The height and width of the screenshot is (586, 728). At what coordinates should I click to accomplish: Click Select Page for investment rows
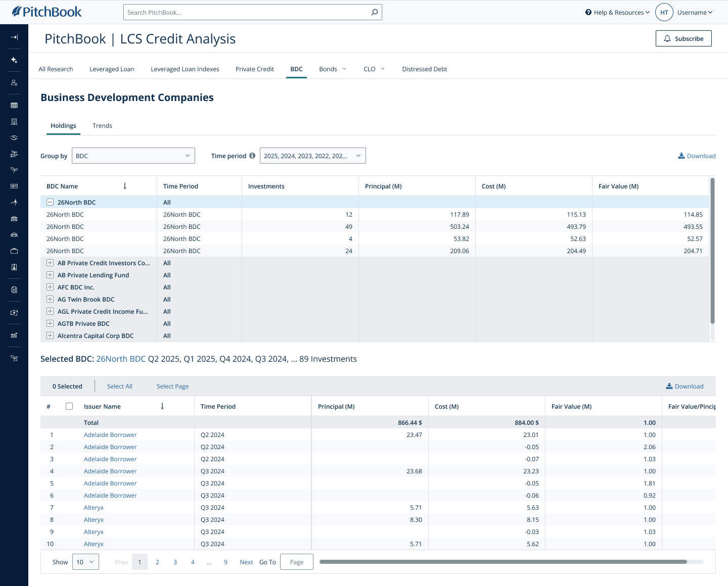172,386
